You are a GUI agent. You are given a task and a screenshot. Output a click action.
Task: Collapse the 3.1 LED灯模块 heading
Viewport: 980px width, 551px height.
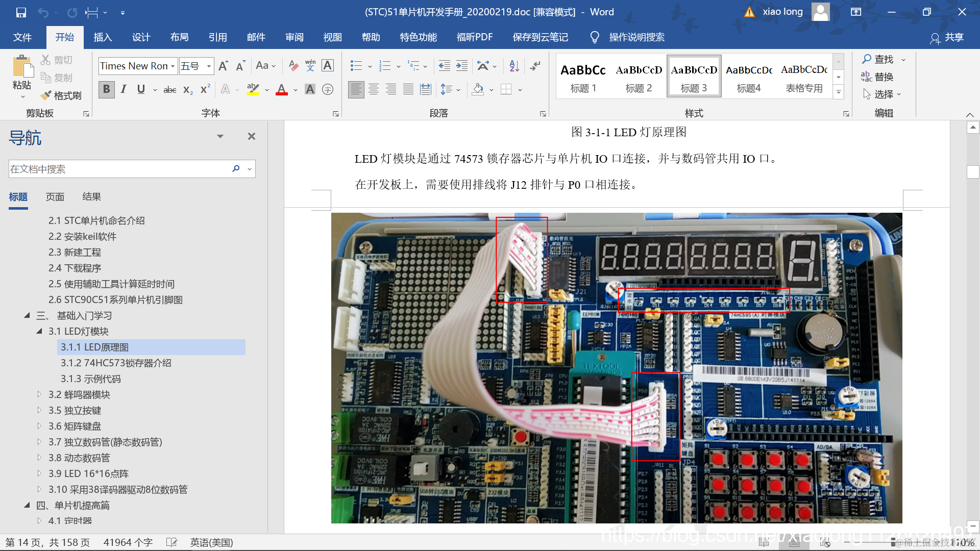click(x=39, y=331)
